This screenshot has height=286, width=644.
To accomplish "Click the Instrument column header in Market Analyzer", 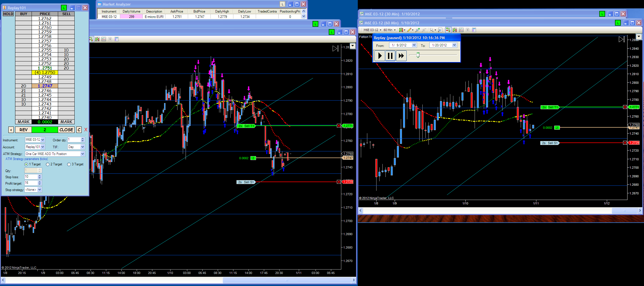I will click(x=109, y=11).
